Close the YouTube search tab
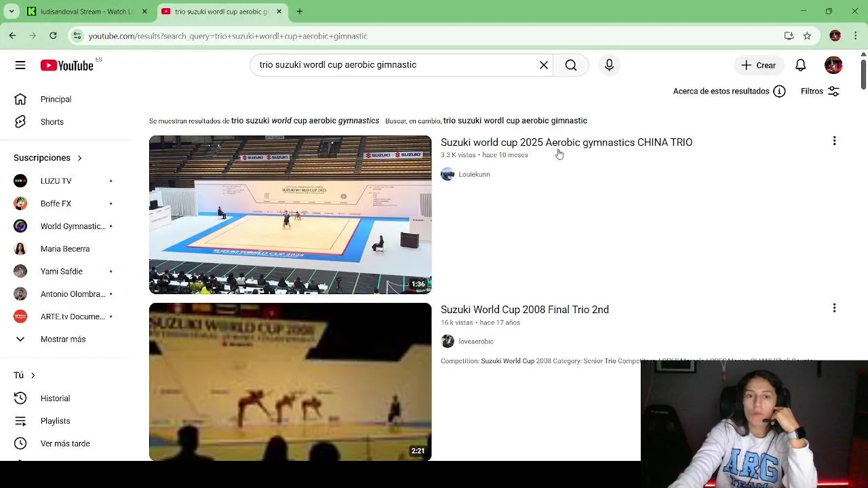The image size is (868, 488). [x=279, y=12]
